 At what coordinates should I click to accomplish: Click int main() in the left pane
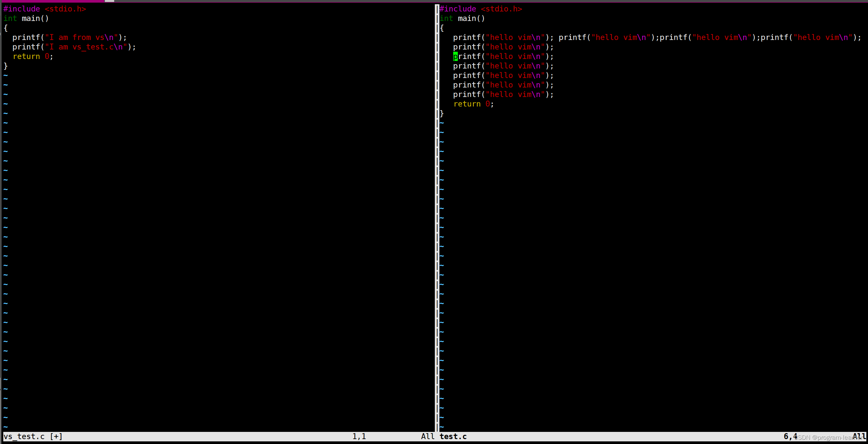[26, 18]
